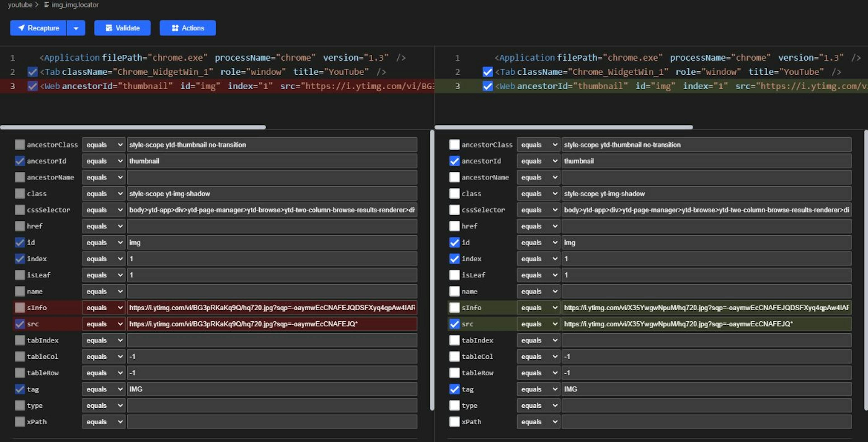Open the Recapture dropdown arrow
Viewport: 868px width, 442px height.
tap(76, 28)
